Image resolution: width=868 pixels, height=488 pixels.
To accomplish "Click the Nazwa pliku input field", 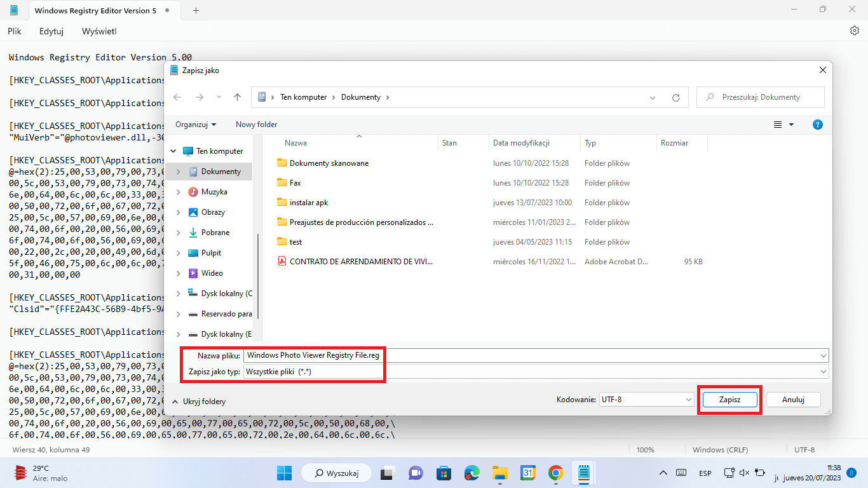I will point(537,355).
